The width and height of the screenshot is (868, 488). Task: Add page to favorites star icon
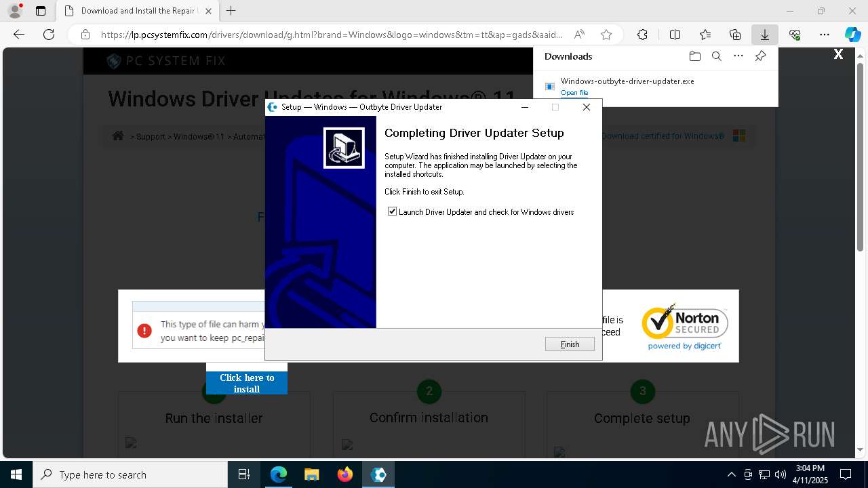point(606,35)
